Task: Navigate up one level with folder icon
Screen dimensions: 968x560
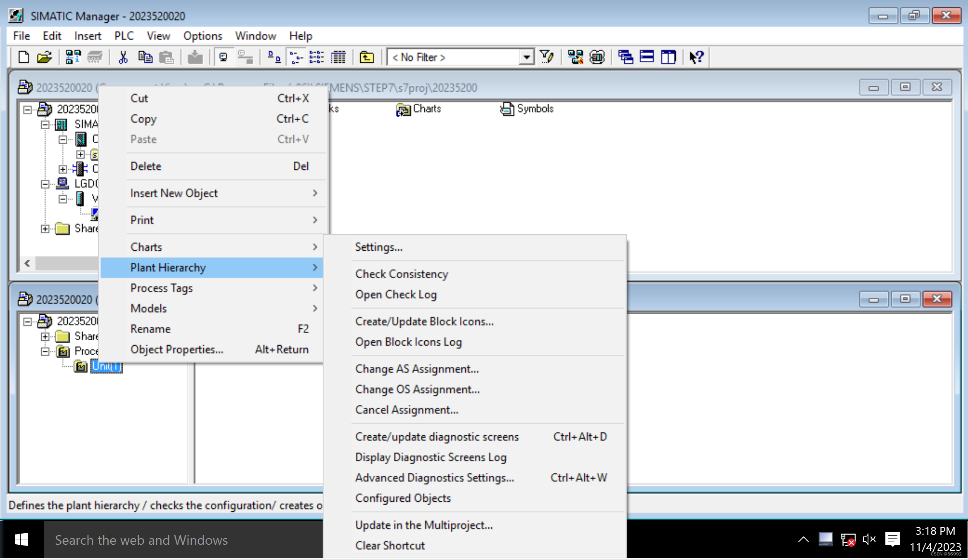Action: [366, 57]
